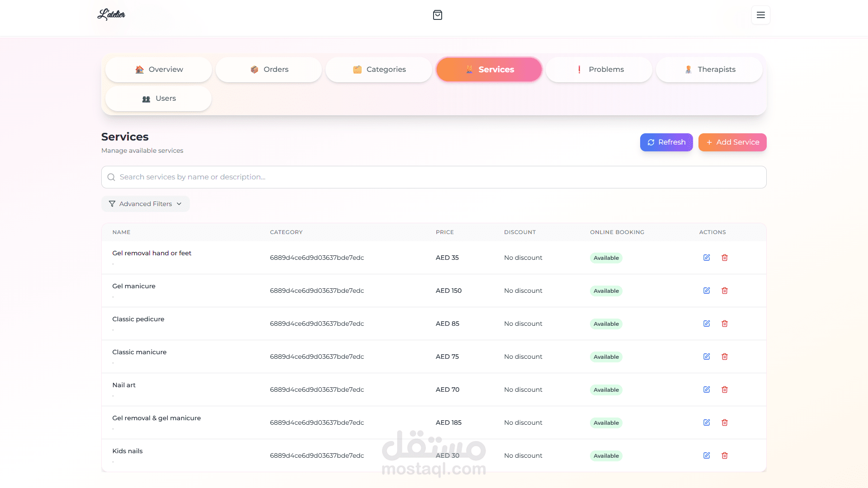The image size is (868, 488).
Task: Click the L'atelier logo
Action: pos(111,15)
